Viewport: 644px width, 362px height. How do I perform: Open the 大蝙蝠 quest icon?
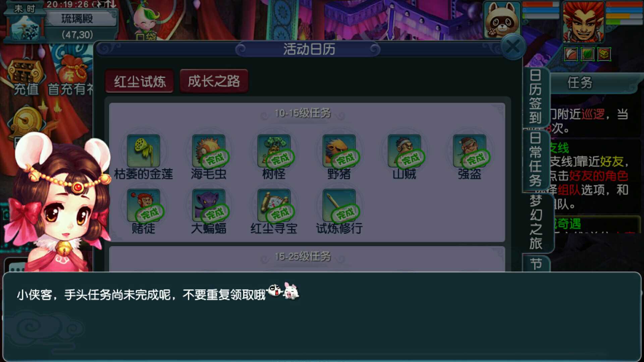pyautogui.click(x=209, y=205)
